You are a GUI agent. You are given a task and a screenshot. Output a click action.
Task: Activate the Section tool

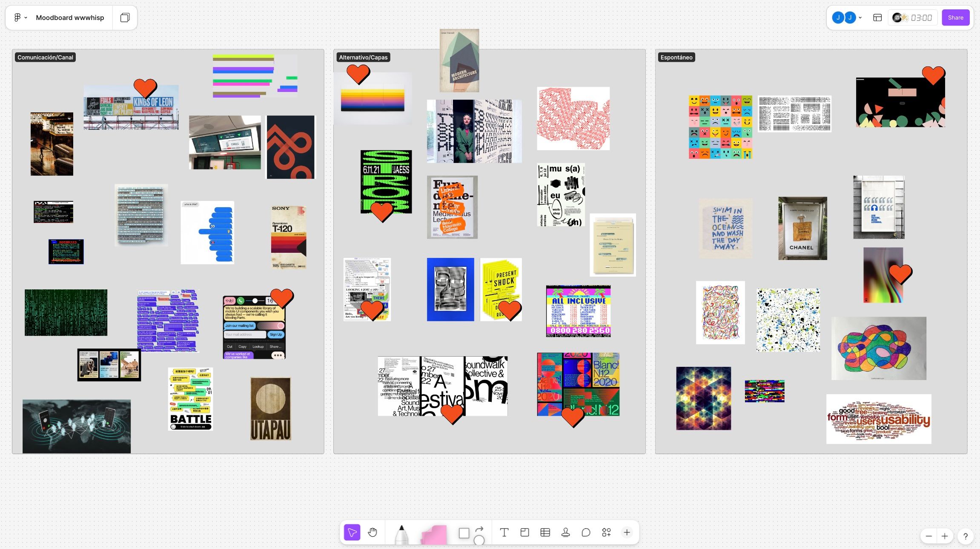click(x=524, y=532)
